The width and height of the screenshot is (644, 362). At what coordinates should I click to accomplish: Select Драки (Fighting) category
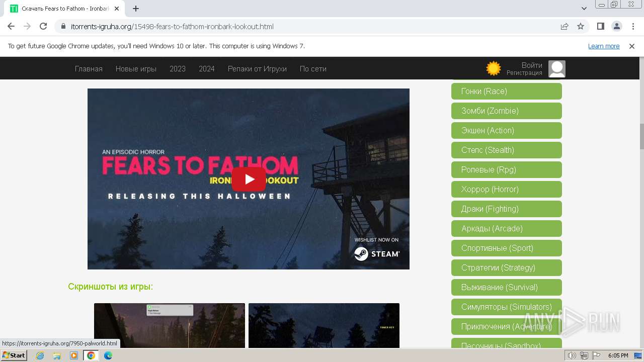point(507,209)
